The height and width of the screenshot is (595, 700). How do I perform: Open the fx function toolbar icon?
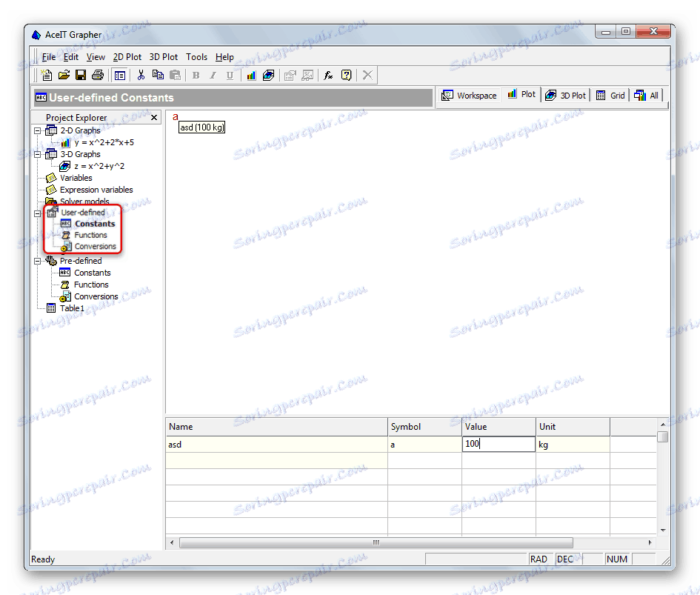(x=329, y=75)
